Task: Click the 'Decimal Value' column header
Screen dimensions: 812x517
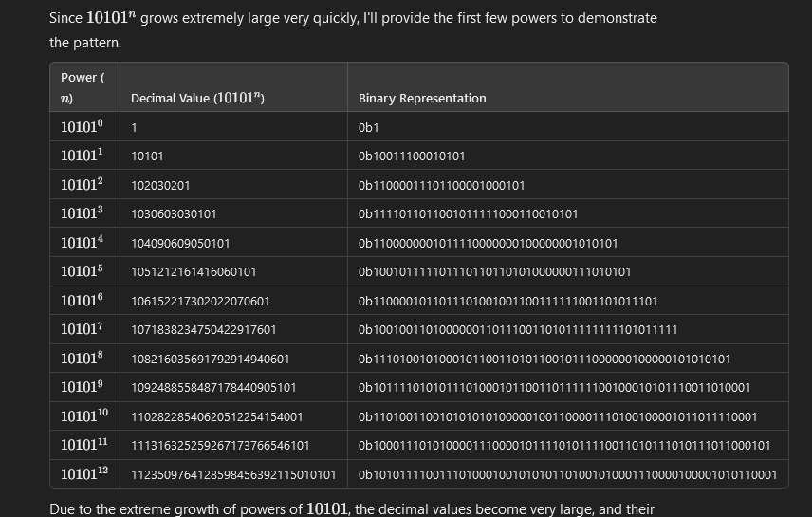Action: (197, 98)
